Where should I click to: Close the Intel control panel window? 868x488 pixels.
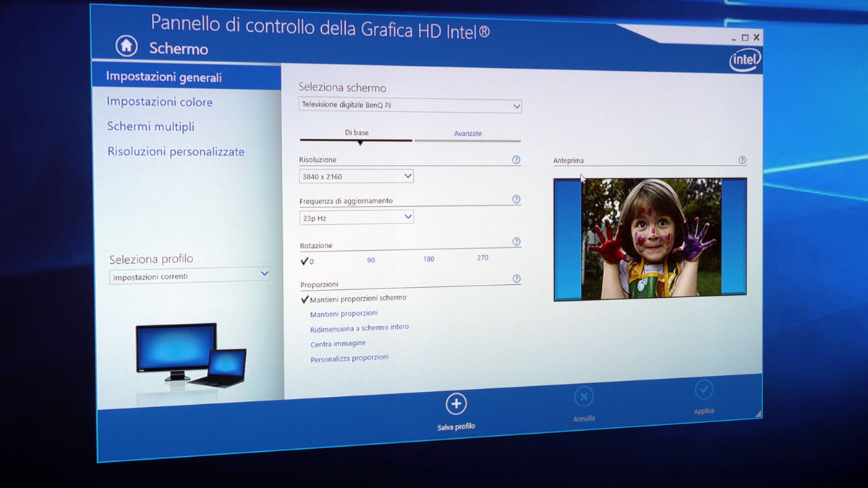[757, 37]
